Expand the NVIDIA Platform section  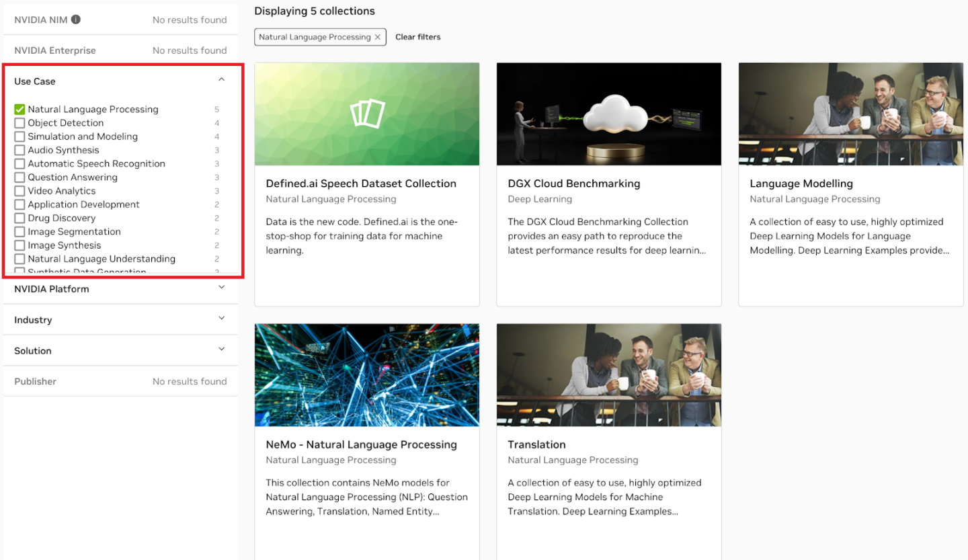click(x=222, y=288)
